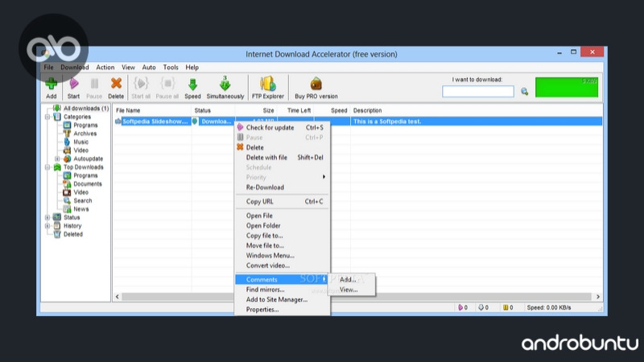
Task: Choose Move file to... in context menu
Action: pos(283,245)
